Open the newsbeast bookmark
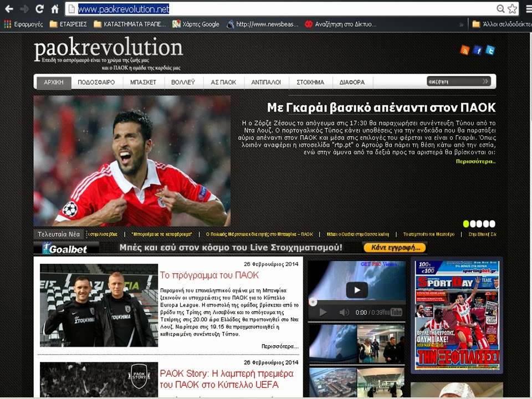This screenshot has height=399, width=532. pyautogui.click(x=262, y=24)
